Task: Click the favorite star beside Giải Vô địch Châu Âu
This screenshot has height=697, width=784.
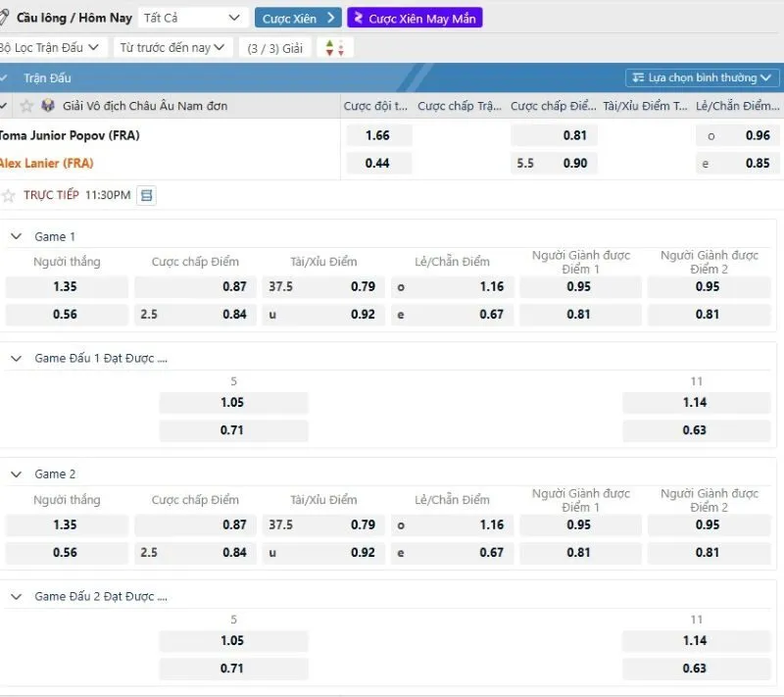Action: (26, 106)
